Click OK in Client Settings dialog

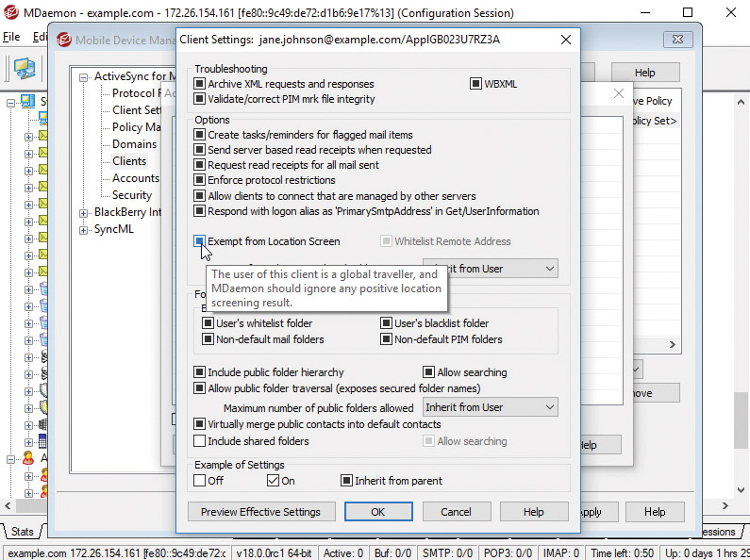pos(378,512)
